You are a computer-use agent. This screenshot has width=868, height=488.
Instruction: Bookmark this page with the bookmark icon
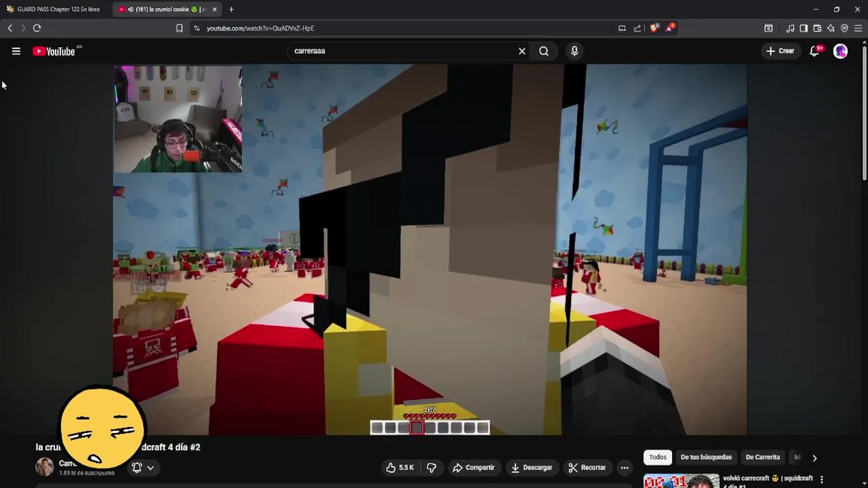pos(179,28)
